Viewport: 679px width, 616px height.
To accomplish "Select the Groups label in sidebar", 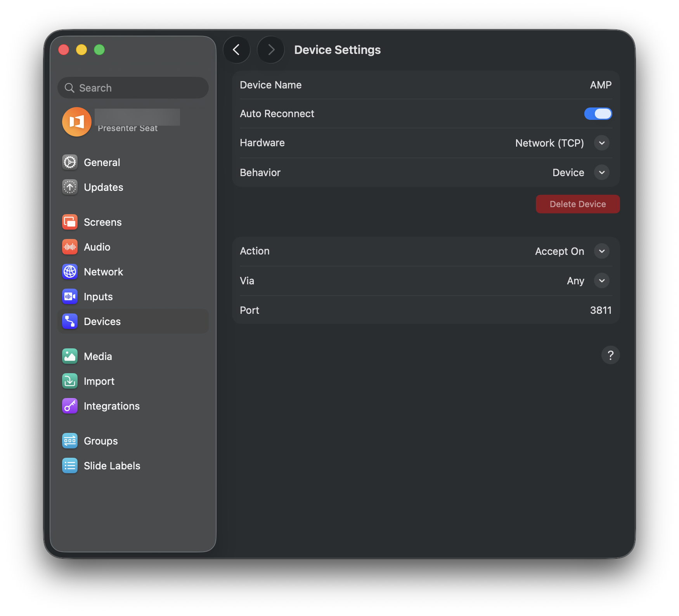I will point(101,441).
